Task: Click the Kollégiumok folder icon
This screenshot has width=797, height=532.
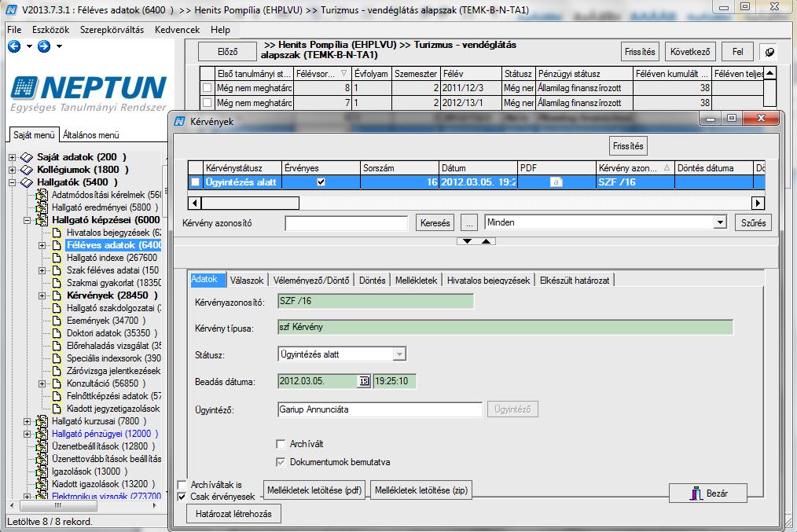Action: [27, 170]
